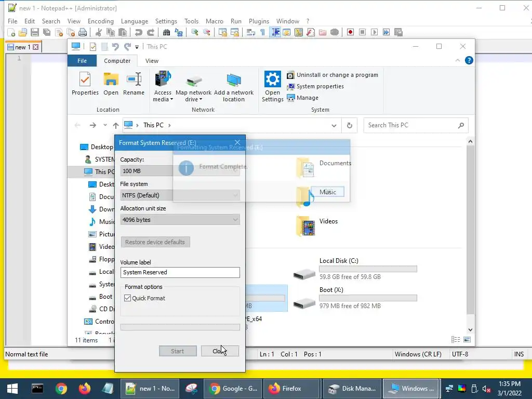Click the Windows Start button
Image resolution: width=532 pixels, height=399 pixels.
point(12,389)
